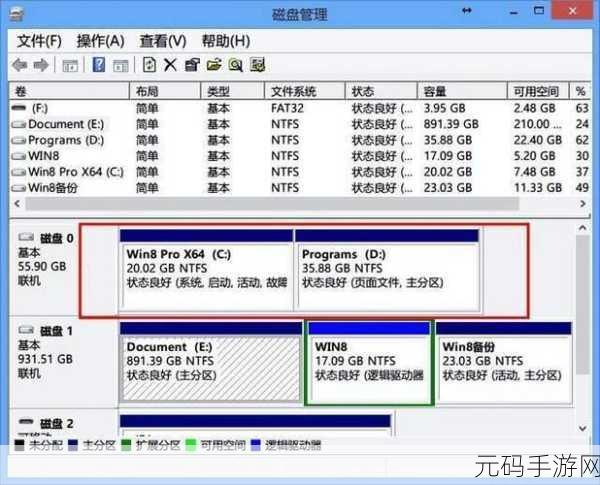Click the Delete X toolbar icon
Screen dimensions: 600x485
pos(170,65)
